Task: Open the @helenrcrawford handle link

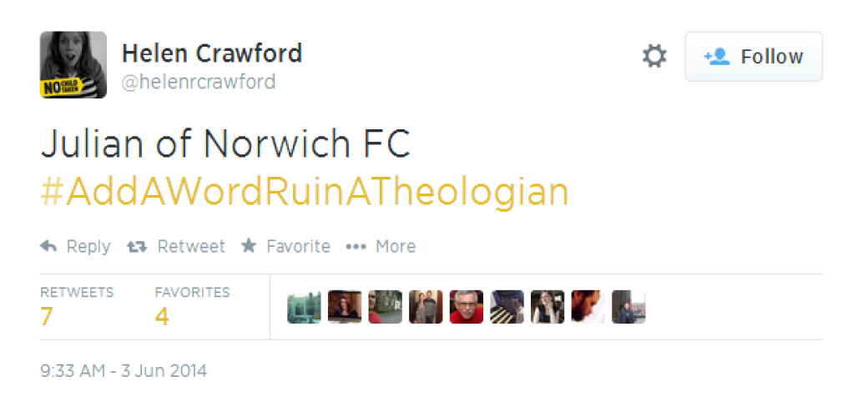Action: [198, 83]
